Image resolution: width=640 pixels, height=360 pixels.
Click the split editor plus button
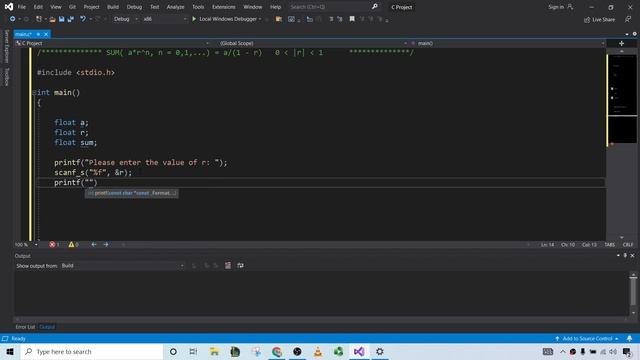[622, 43]
